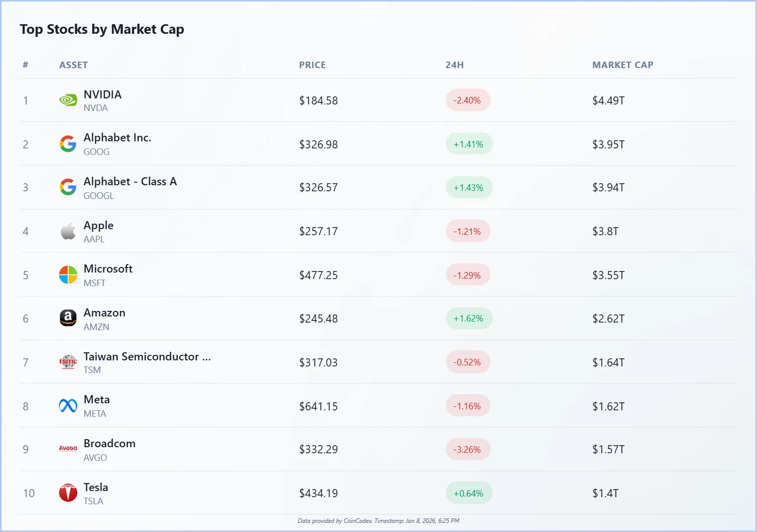Screen dimensions: 757x532
Task: Click the Microsoft four-color logo
Action: pos(68,275)
